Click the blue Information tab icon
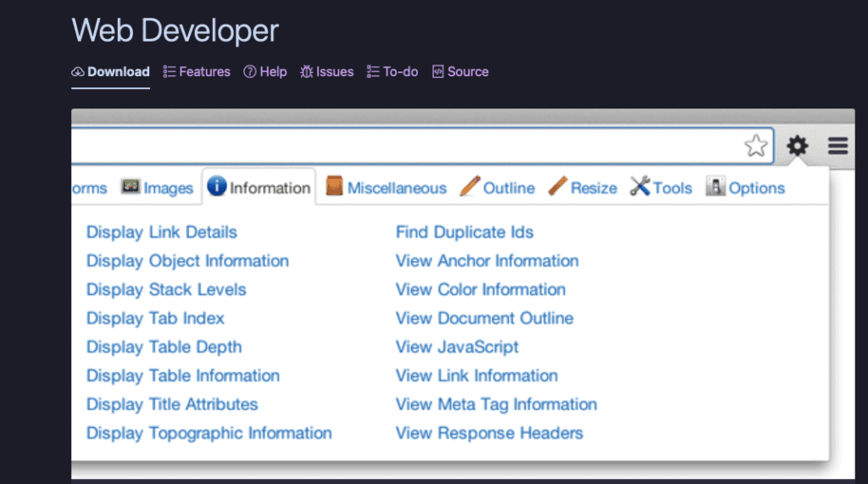This screenshot has width=868, height=484. click(216, 186)
